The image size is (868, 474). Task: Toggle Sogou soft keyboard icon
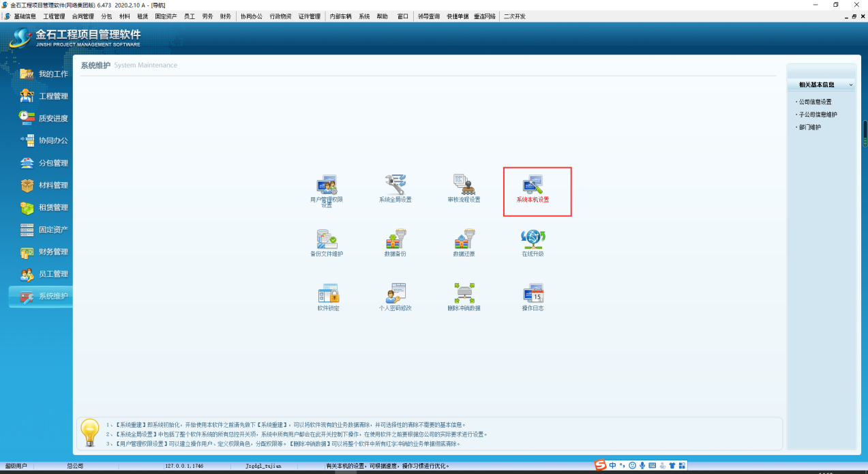point(653,466)
